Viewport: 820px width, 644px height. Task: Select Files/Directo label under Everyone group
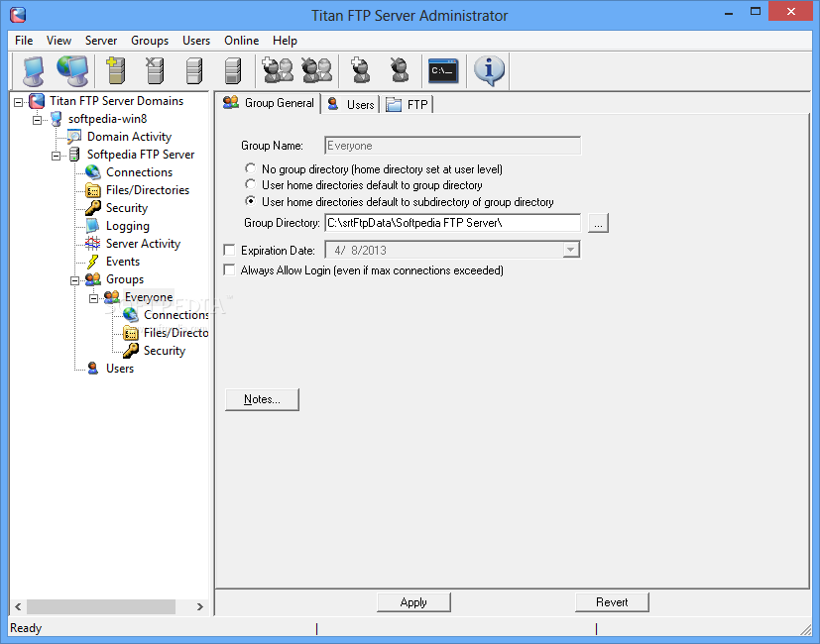pyautogui.click(x=176, y=333)
